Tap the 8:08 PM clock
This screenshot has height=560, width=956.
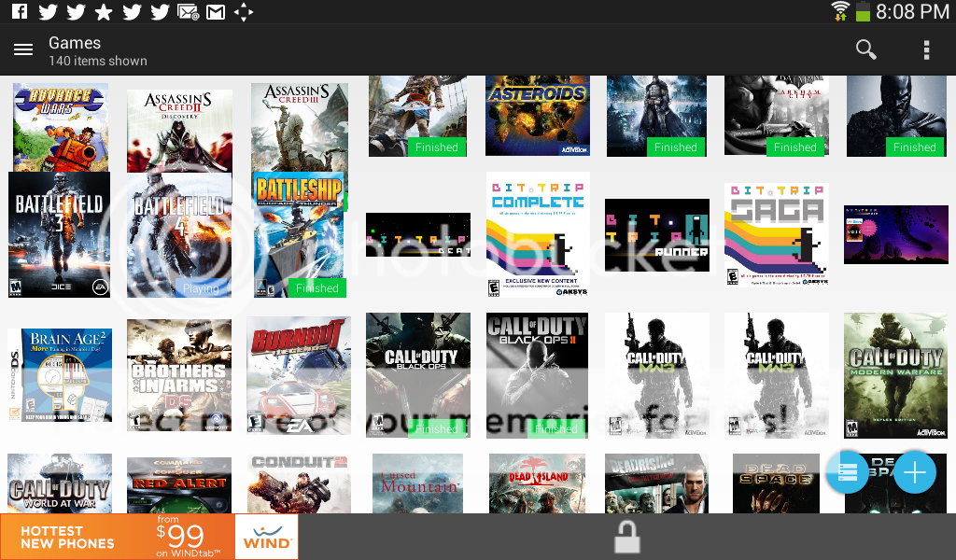(x=912, y=11)
